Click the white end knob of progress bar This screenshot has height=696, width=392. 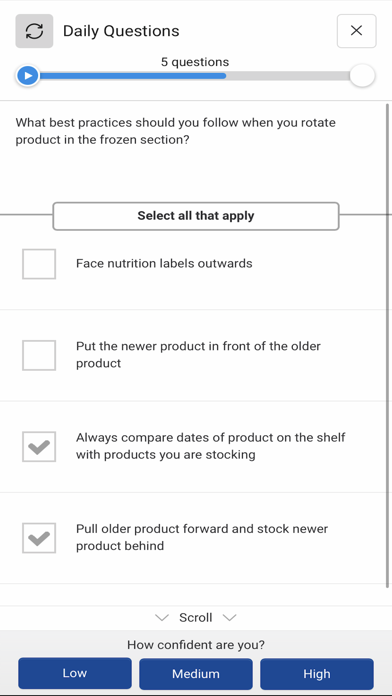tap(362, 76)
